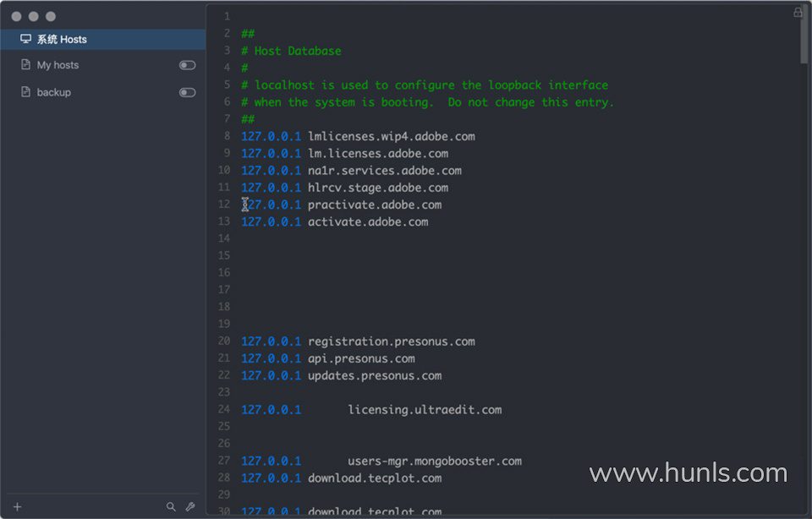Screen dimensions: 812x519
Task: Click line number 20 in the gutter
Action: 224,341
